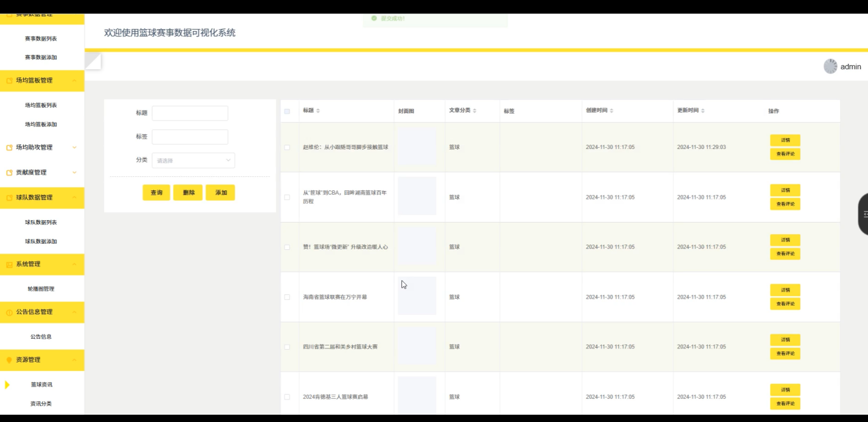Viewport: 868px width, 422px height.
Task: Check the row for 篮球场"微更新" article
Action: pyautogui.click(x=287, y=247)
